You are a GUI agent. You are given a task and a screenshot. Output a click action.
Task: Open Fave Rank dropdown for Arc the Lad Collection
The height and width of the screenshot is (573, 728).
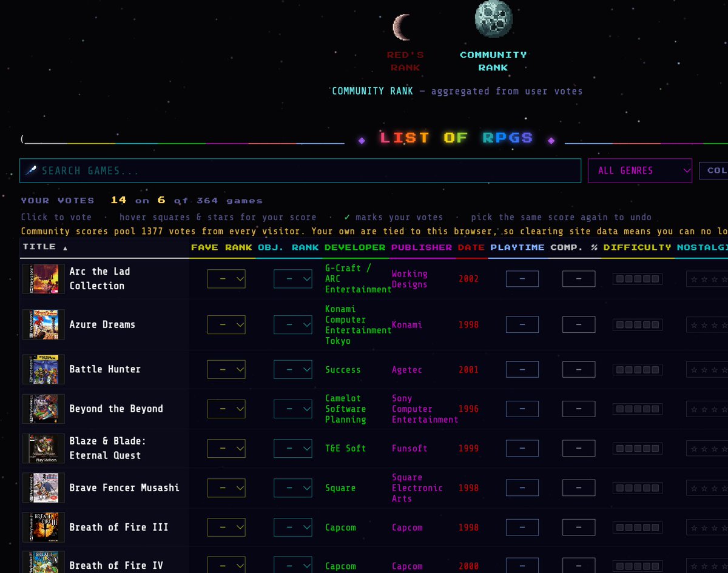coord(226,279)
